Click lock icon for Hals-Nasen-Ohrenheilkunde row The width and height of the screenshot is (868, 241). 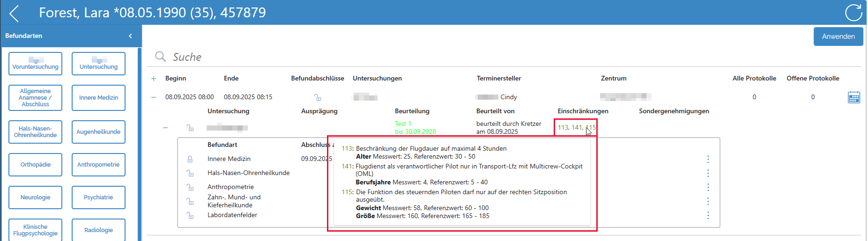[x=190, y=173]
